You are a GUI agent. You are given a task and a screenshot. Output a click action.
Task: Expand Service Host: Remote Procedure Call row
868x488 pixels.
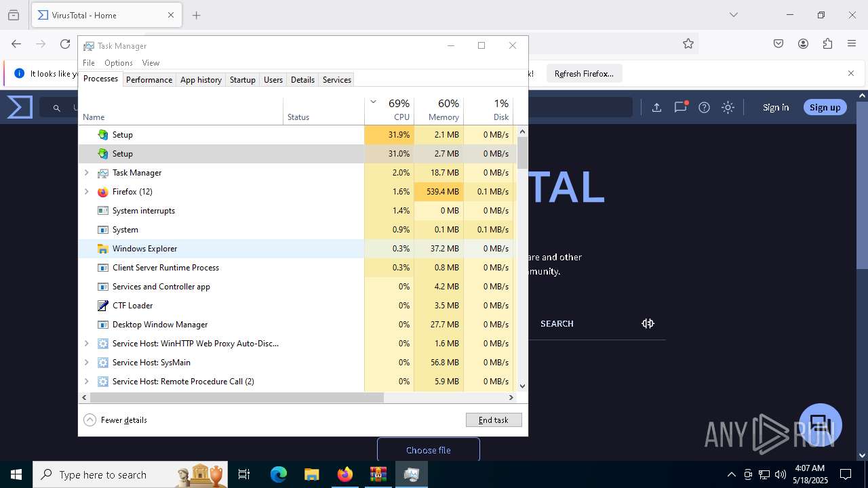coord(86,382)
